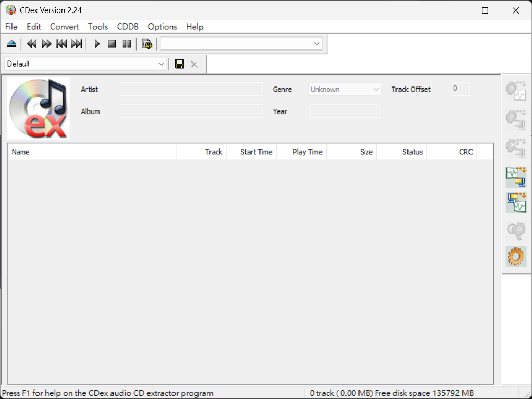Expand the CD drive selection dropdown
Viewport: 532px width, 399px height.
pyautogui.click(x=317, y=44)
